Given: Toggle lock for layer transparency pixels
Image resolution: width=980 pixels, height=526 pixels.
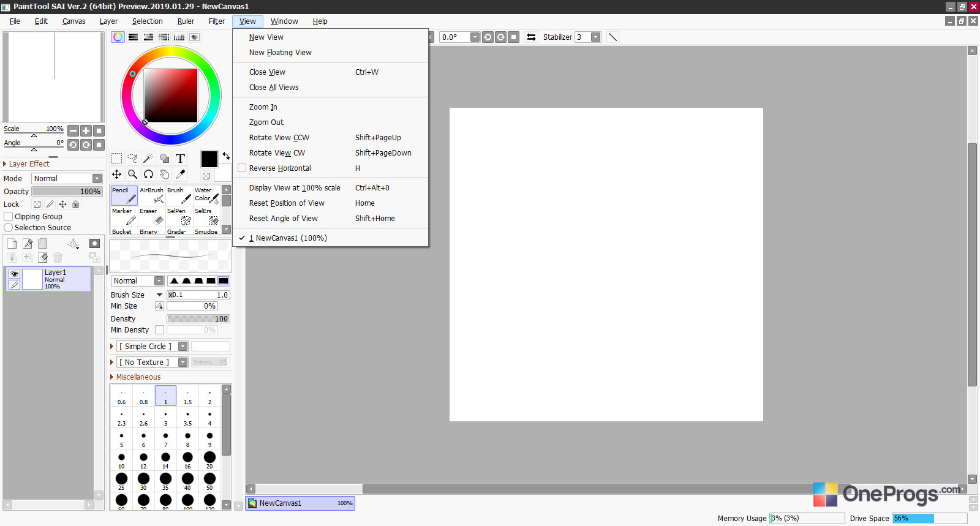Looking at the screenshot, I should point(37,205).
